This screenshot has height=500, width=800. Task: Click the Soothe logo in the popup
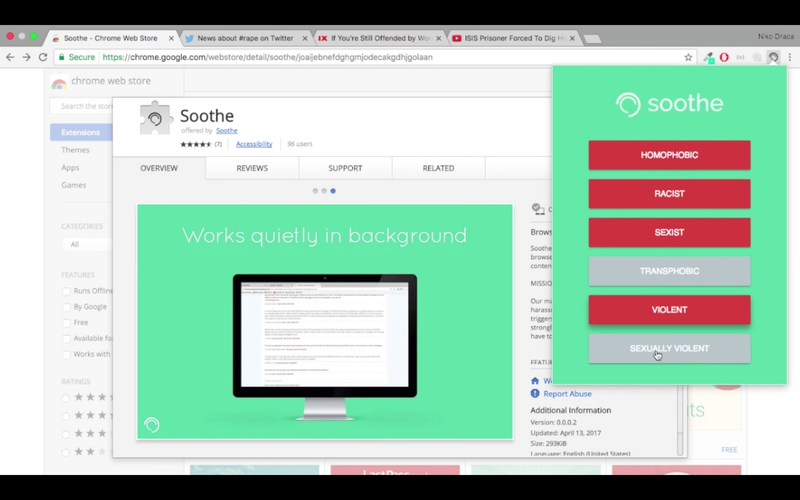point(669,104)
